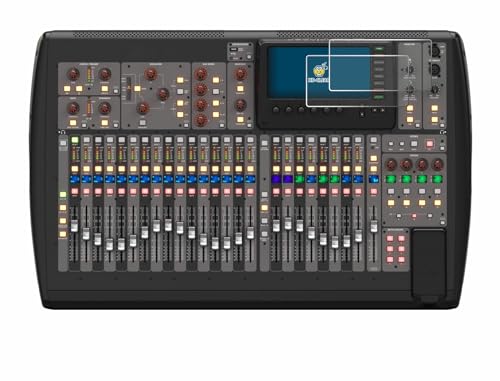Select the unlit grey band button in Equalizer column
The width and height of the screenshot is (500, 381).
pyautogui.click(x=180, y=91)
